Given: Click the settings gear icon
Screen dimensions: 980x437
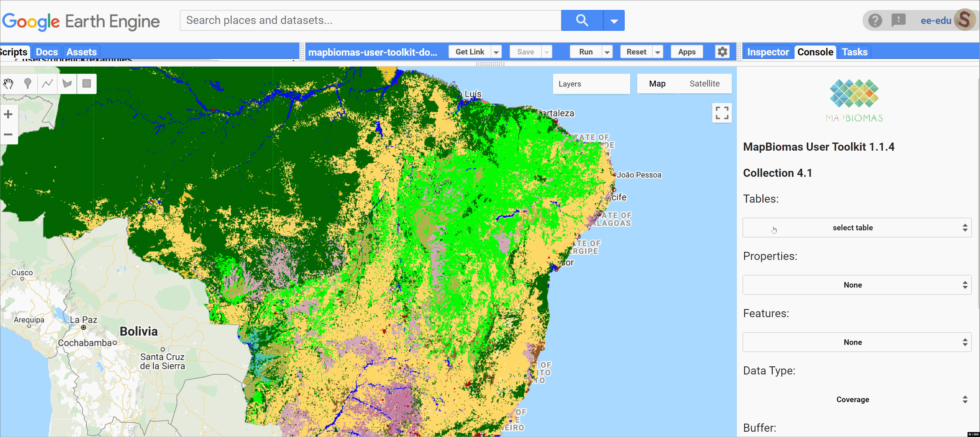Looking at the screenshot, I should (x=722, y=52).
